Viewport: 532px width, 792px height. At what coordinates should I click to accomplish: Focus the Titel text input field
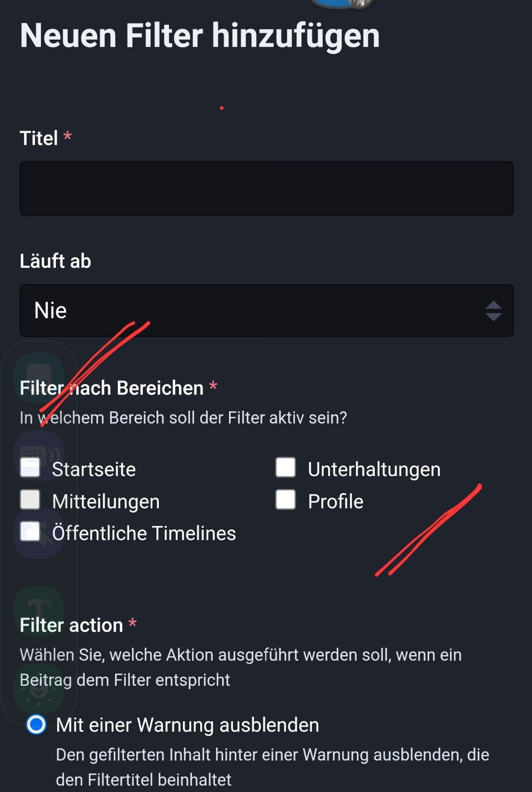tap(266, 188)
